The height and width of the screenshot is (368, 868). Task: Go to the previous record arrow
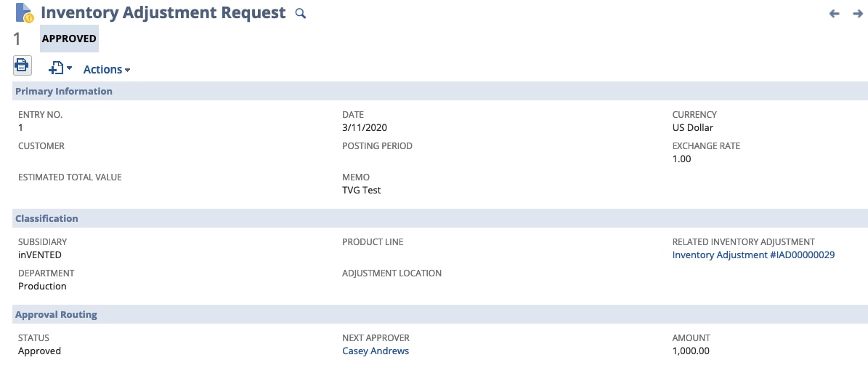click(835, 14)
